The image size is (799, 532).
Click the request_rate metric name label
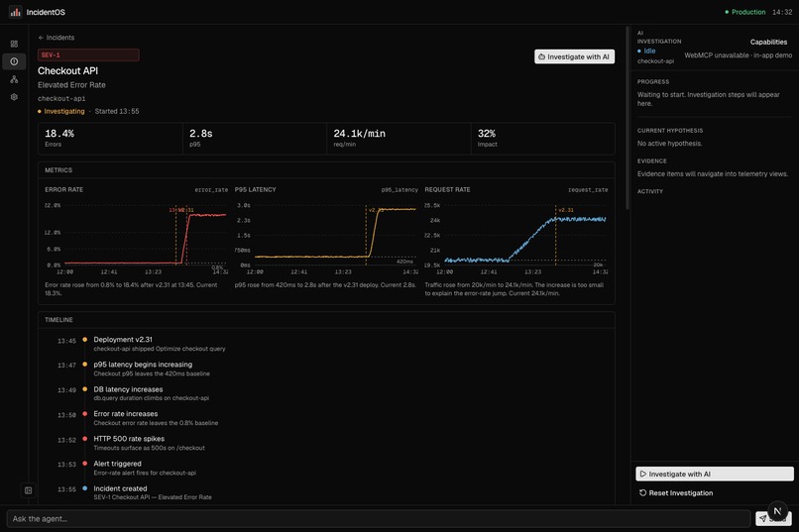tap(588, 189)
